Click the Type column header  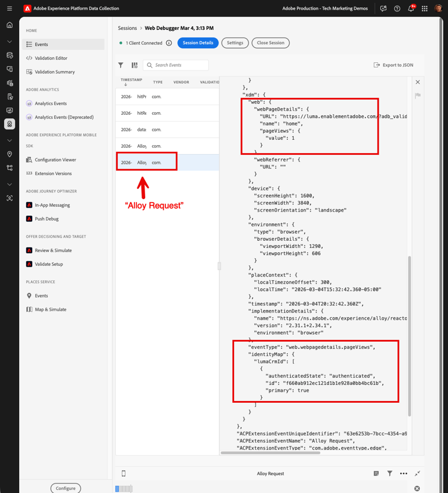tap(158, 82)
